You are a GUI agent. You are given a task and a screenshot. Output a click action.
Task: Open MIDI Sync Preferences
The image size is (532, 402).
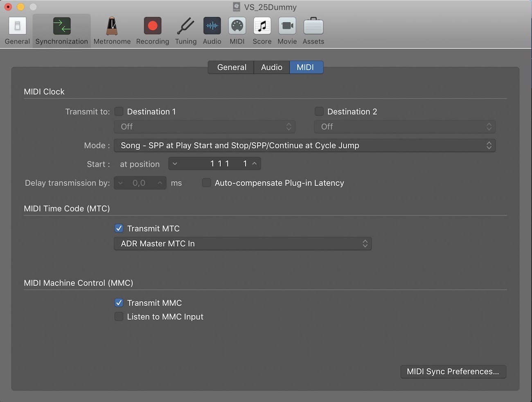click(x=453, y=371)
